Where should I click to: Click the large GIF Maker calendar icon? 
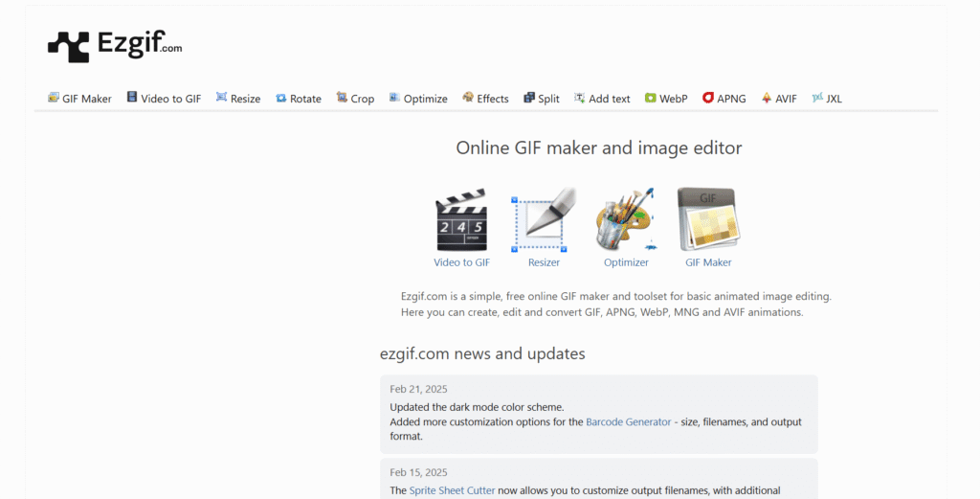pos(708,220)
